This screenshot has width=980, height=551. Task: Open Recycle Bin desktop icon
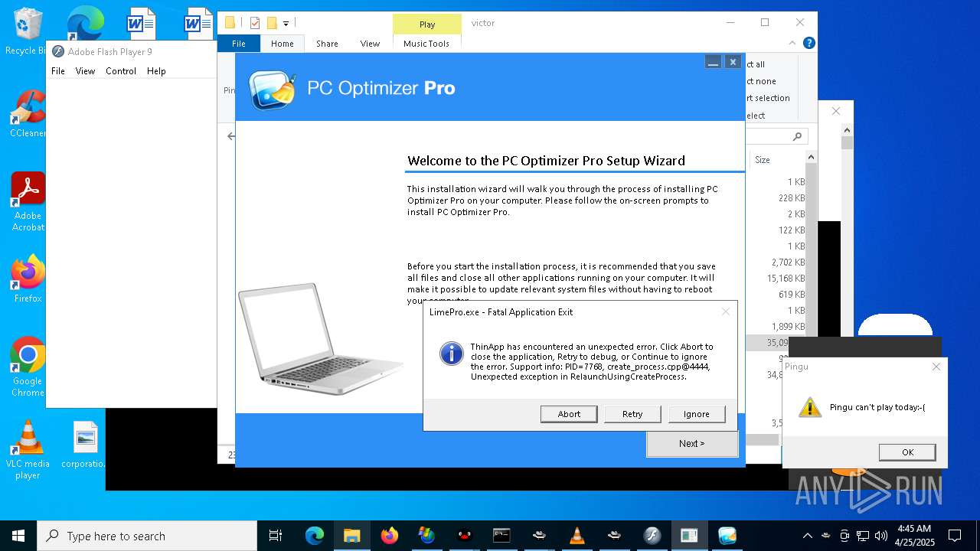point(26,31)
